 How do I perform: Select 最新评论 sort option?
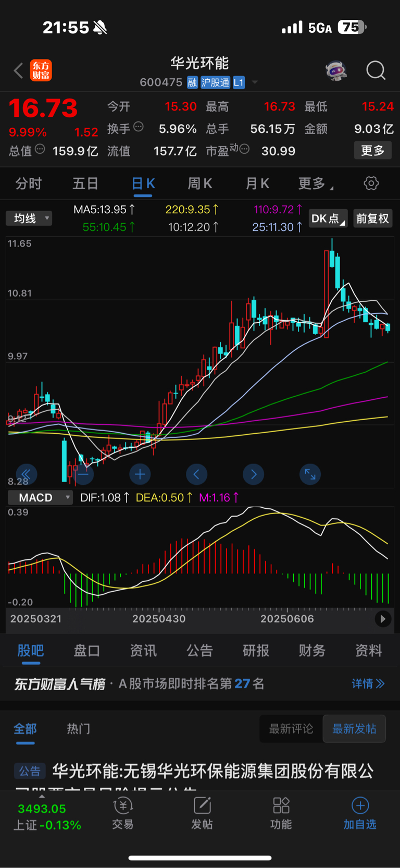pyautogui.click(x=291, y=729)
